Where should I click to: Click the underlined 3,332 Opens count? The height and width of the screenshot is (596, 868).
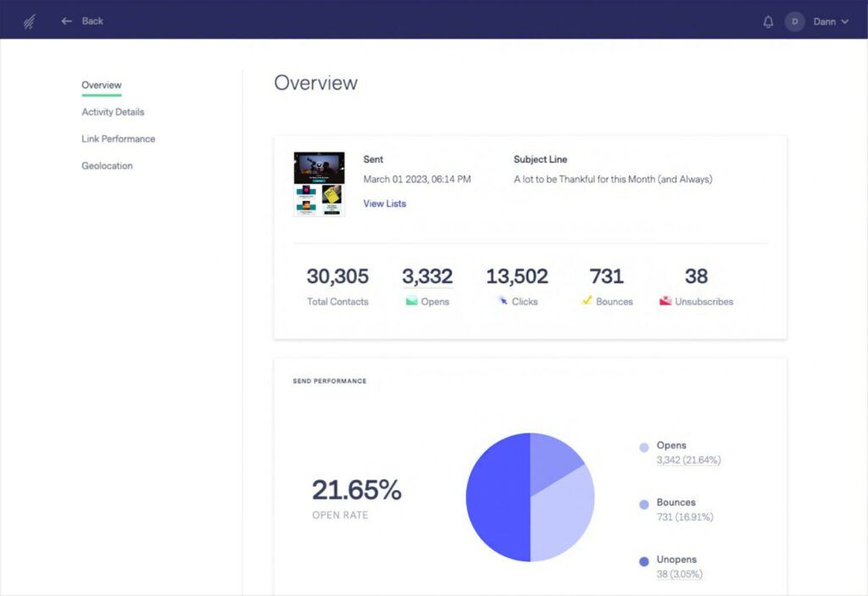[428, 276]
